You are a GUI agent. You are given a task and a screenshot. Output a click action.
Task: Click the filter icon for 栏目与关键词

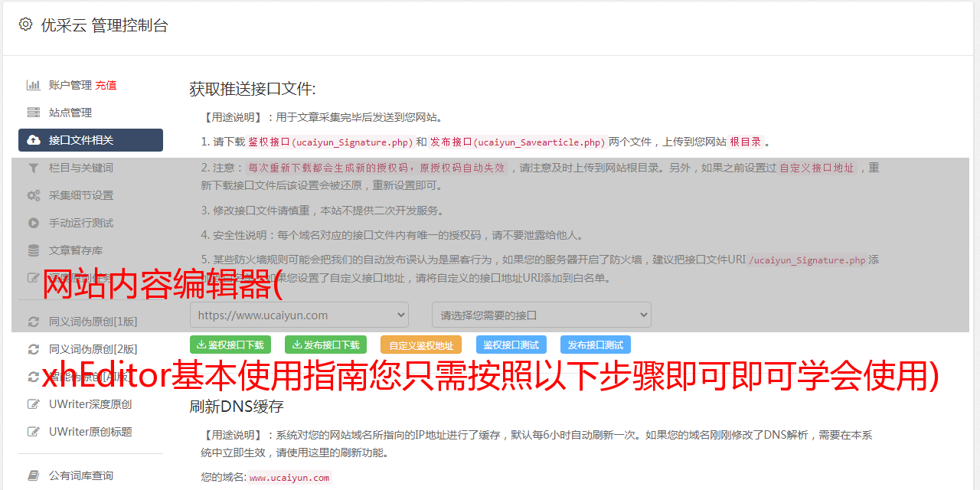point(34,168)
